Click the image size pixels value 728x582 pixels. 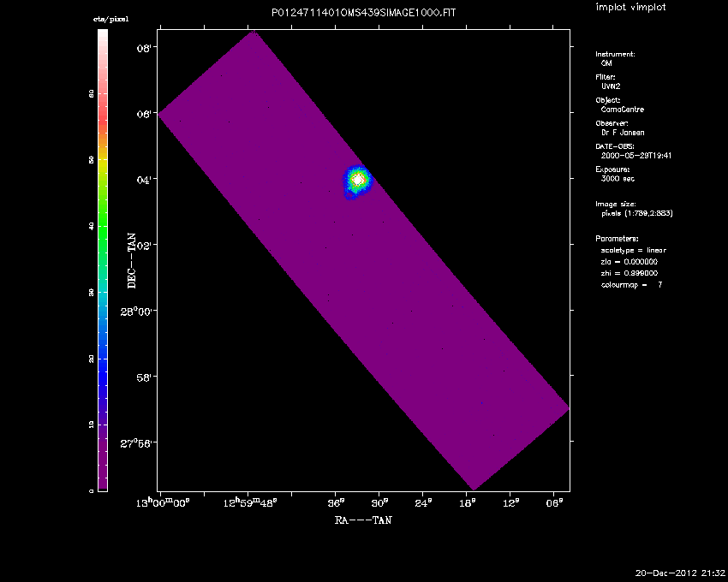pos(636,213)
